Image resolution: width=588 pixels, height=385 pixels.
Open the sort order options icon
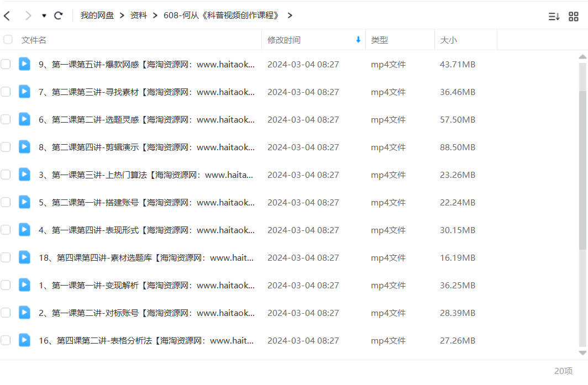tap(554, 16)
